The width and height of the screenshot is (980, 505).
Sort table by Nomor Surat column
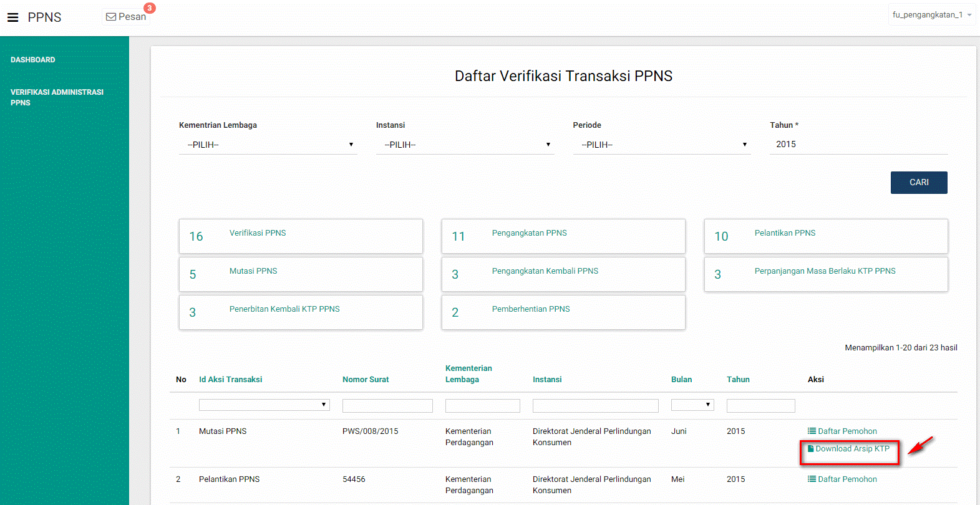pos(366,379)
